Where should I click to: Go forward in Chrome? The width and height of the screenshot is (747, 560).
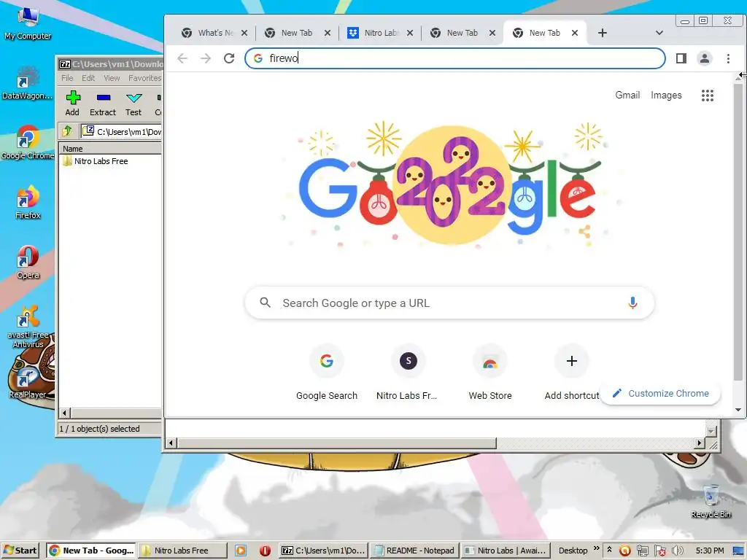pos(205,58)
